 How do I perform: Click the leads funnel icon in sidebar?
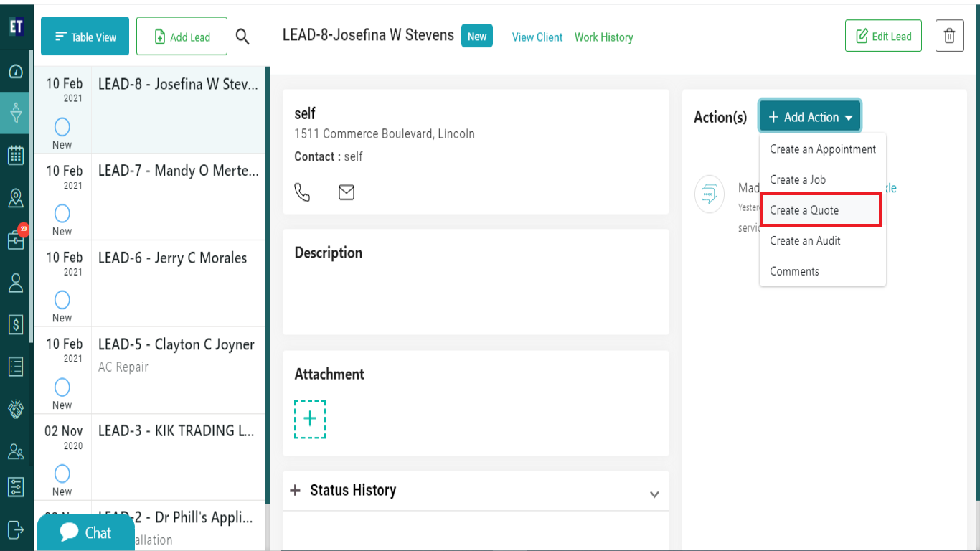coord(16,113)
